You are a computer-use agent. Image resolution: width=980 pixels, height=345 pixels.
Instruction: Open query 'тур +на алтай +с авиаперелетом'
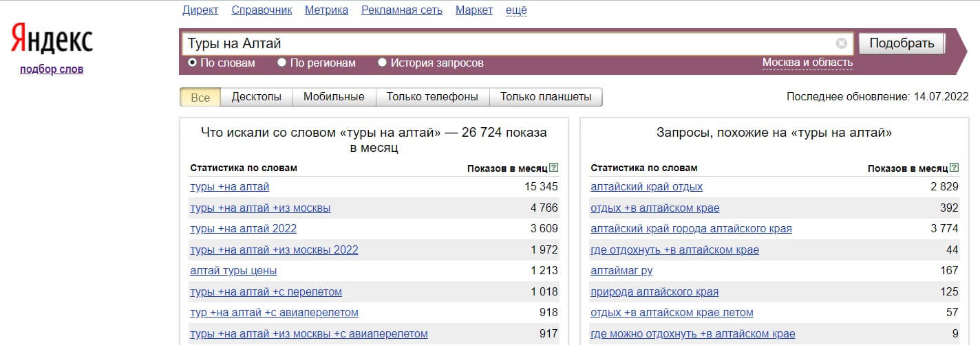tap(274, 313)
